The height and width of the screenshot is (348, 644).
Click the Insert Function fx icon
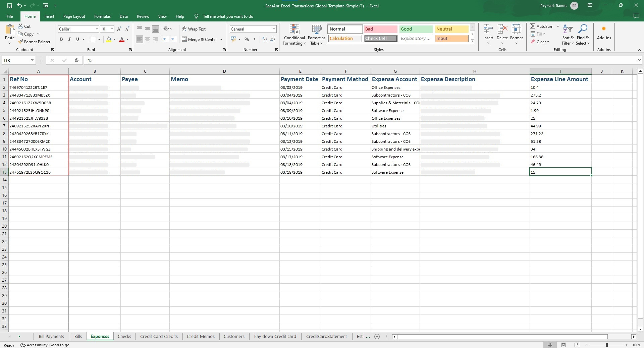click(76, 60)
